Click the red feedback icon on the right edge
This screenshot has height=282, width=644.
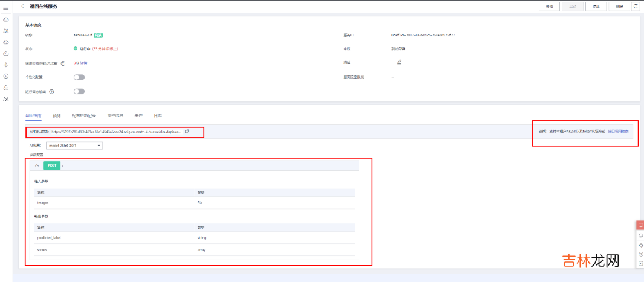tap(640, 225)
